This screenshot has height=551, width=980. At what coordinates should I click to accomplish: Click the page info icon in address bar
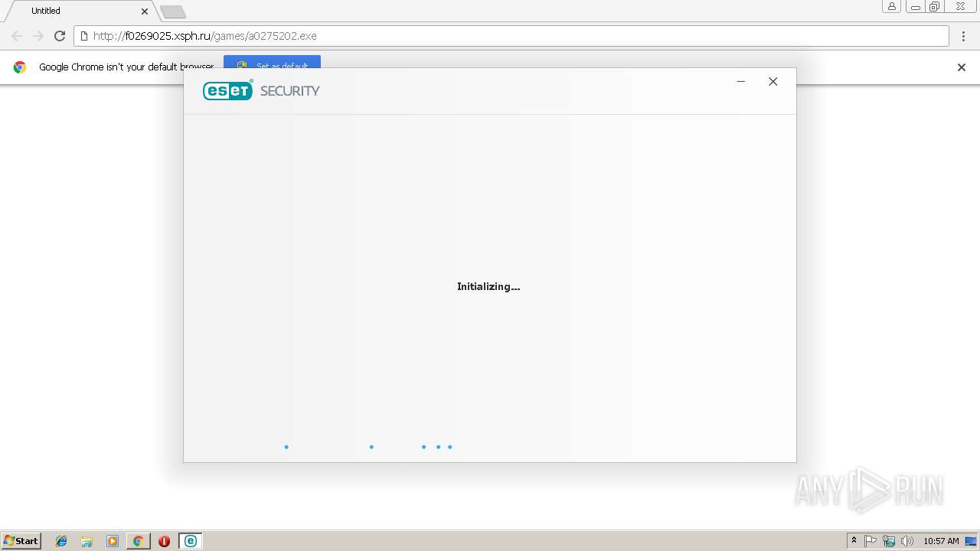(x=83, y=36)
